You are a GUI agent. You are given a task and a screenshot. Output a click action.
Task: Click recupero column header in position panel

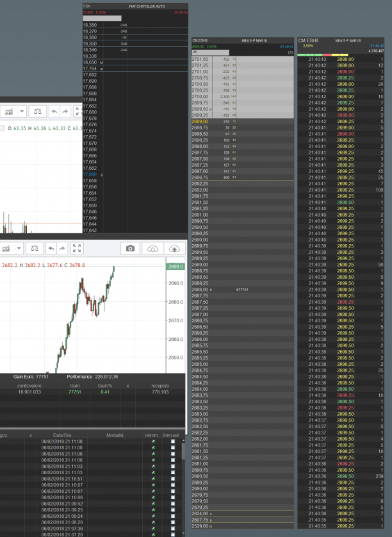160,386
